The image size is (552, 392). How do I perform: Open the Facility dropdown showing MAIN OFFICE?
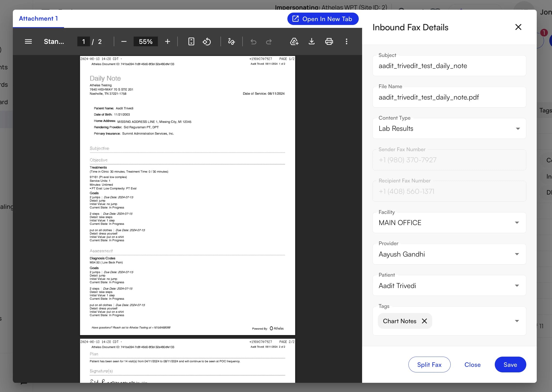(x=449, y=223)
